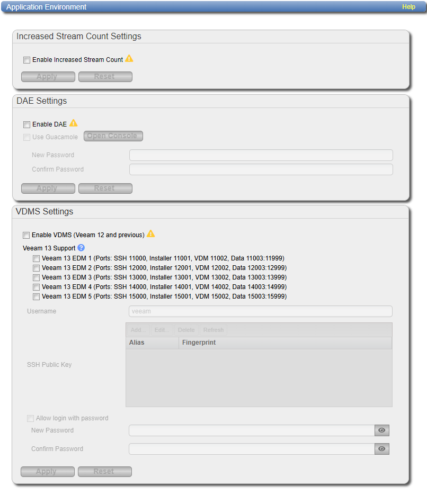The height and width of the screenshot is (504, 427).
Task: Enable Veeam 13 EDM 5 checkbox
Action: click(x=36, y=296)
